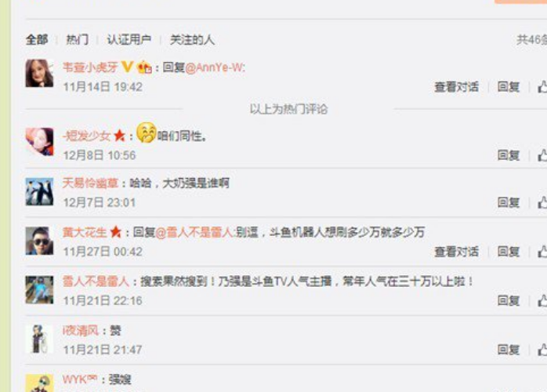Click the gold V verification badge

pos(127,67)
